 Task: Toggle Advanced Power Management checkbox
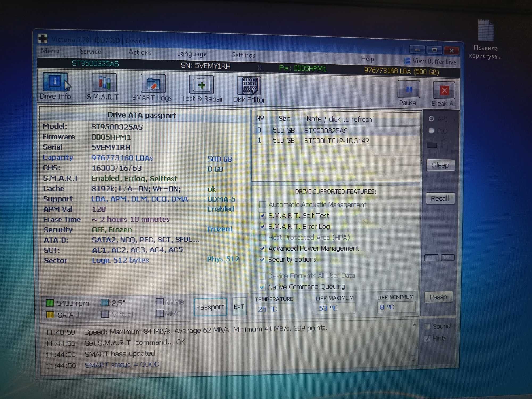262,248
